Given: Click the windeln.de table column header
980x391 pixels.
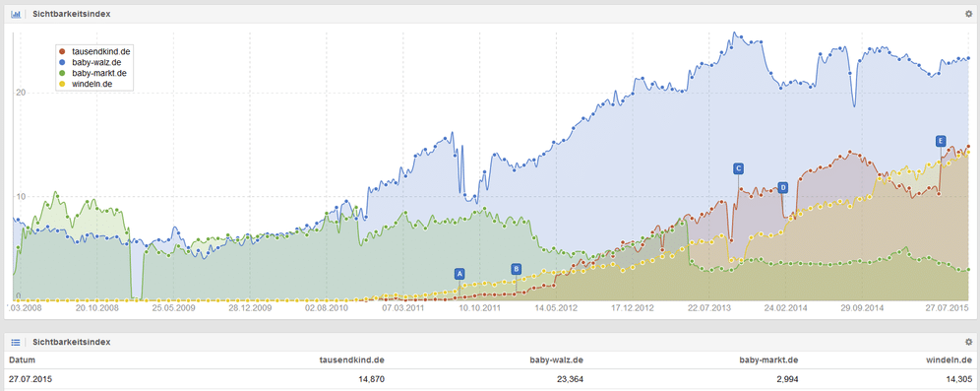Looking at the screenshot, I should click(949, 360).
